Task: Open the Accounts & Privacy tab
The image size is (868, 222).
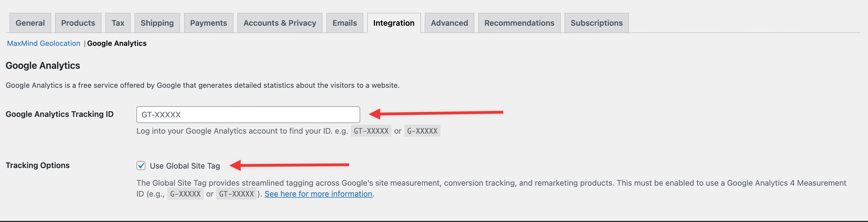Action: [280, 23]
